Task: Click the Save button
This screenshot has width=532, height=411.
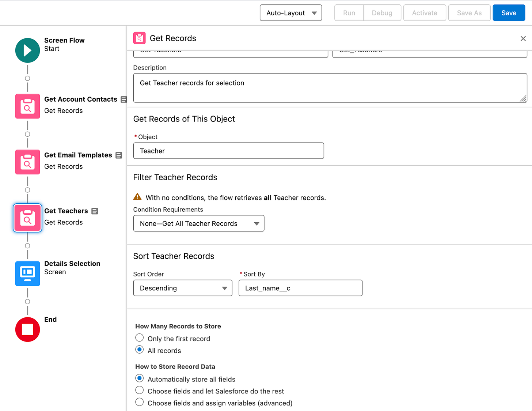Action: click(x=509, y=13)
